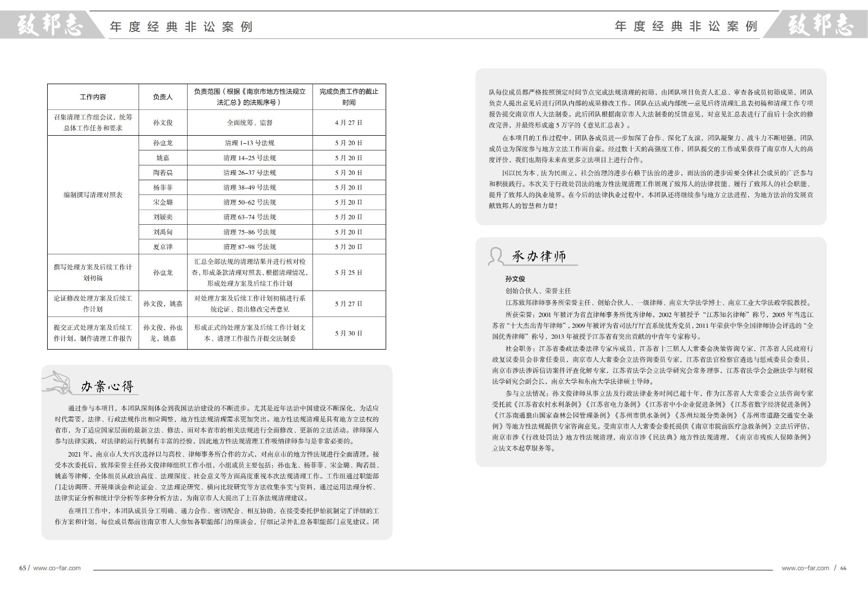Click the name cell 夏京津

point(163,247)
